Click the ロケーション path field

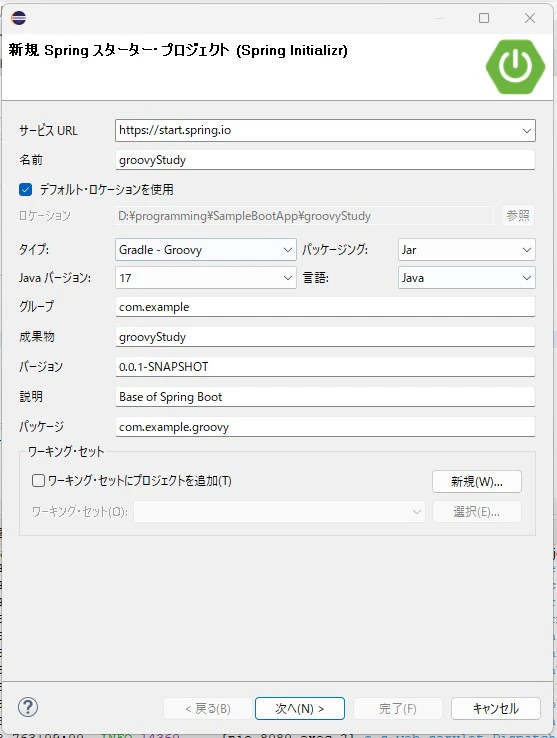(x=304, y=216)
